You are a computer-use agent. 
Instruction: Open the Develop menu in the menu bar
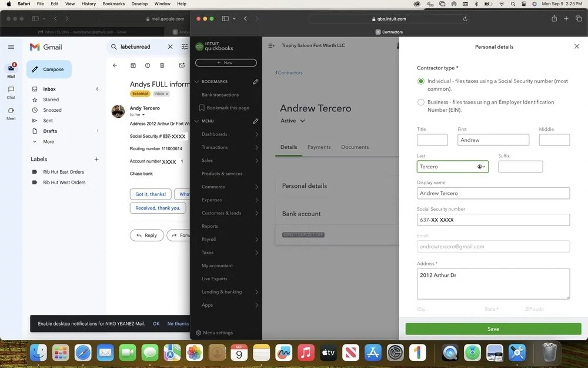[x=139, y=4]
